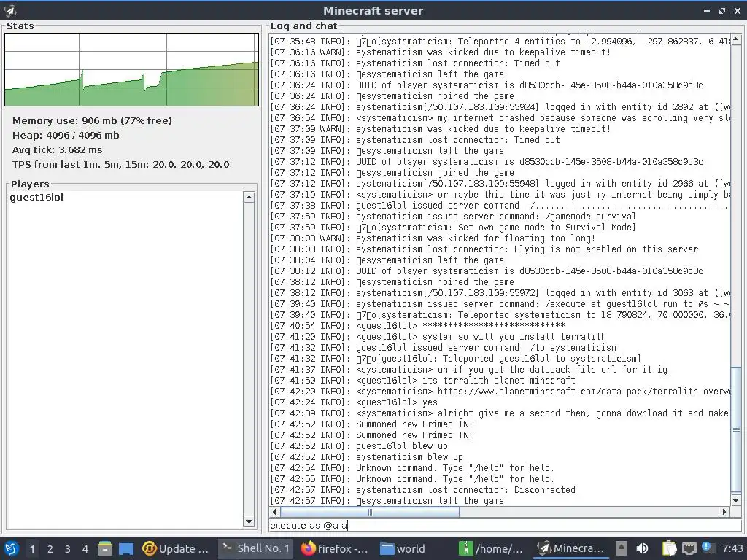The image size is (747, 560).
Task: Select guest16lol in the Players list
Action: 36,197
